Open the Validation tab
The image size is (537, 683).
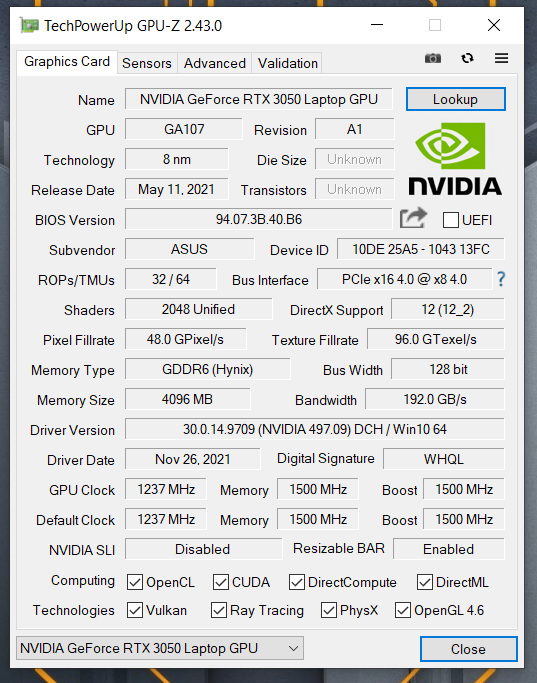pyautogui.click(x=287, y=64)
